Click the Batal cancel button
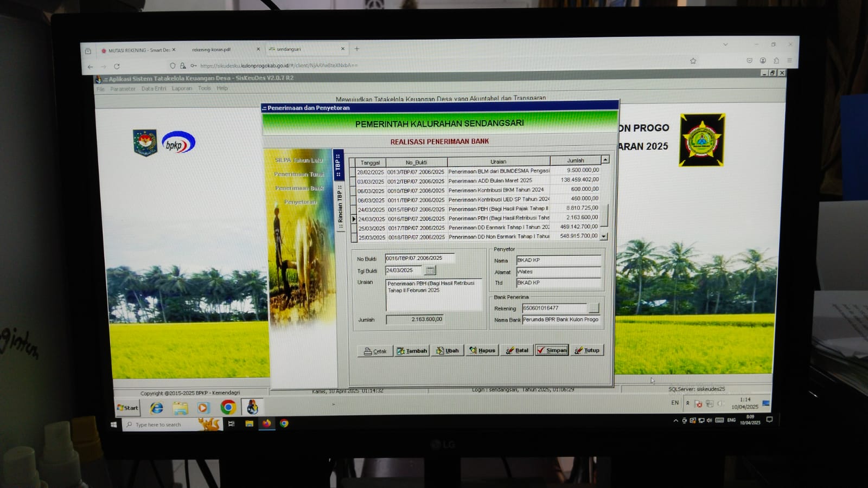The height and width of the screenshot is (488, 868). click(x=517, y=350)
